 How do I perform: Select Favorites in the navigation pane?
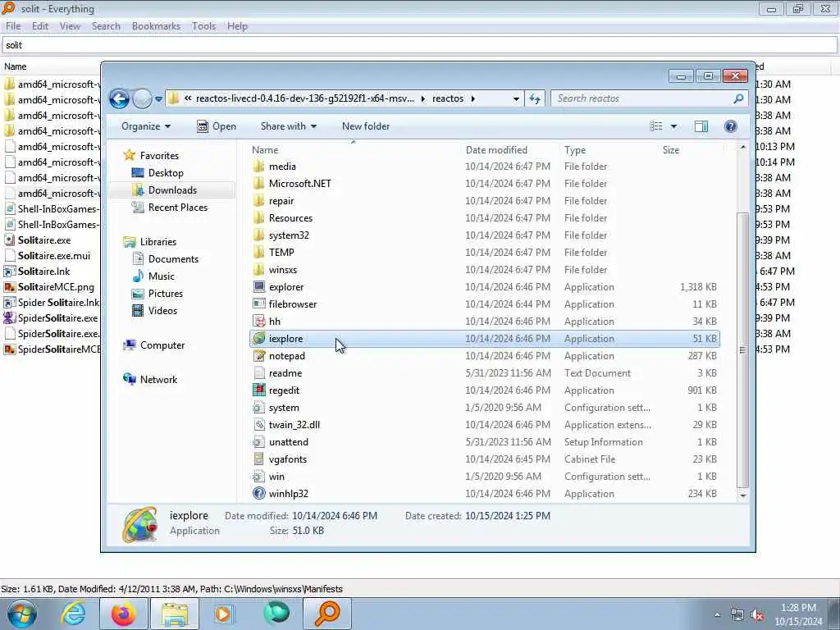pos(159,155)
